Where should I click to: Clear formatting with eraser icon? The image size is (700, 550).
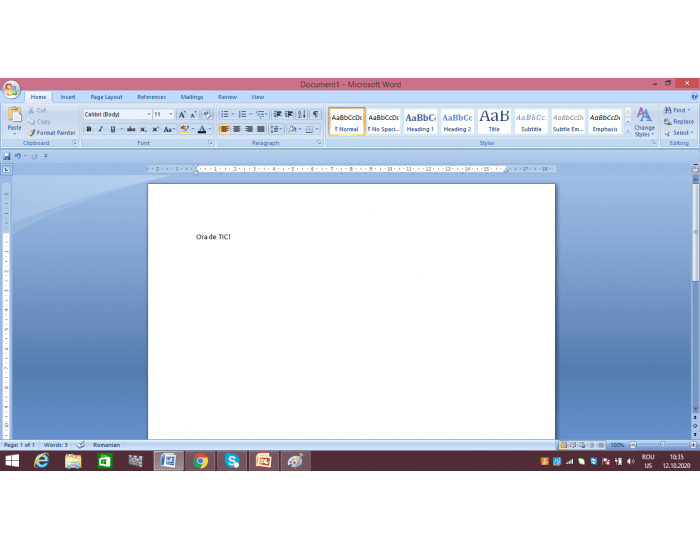(x=207, y=115)
